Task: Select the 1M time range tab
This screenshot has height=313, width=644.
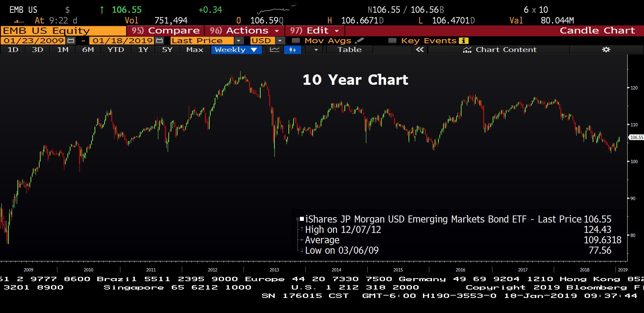Action: [x=62, y=50]
